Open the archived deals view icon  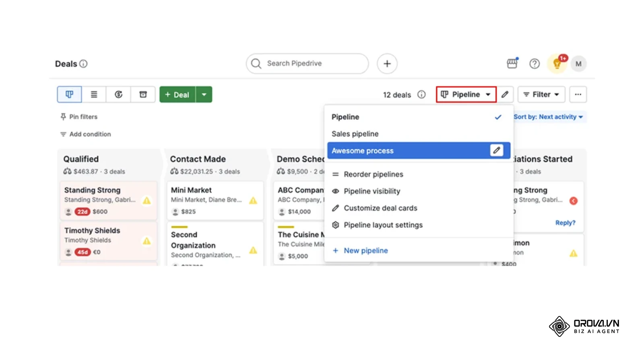143,95
